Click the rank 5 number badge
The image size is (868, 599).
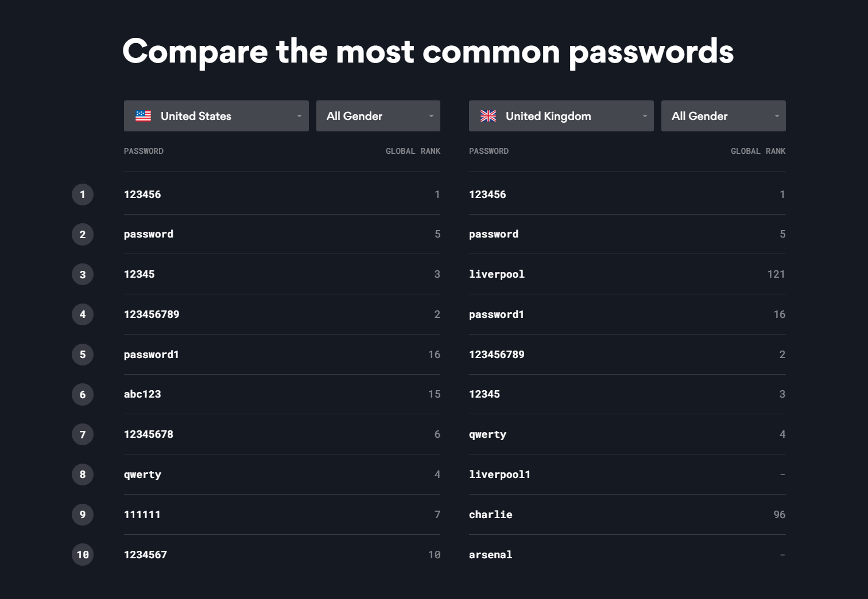click(x=83, y=355)
